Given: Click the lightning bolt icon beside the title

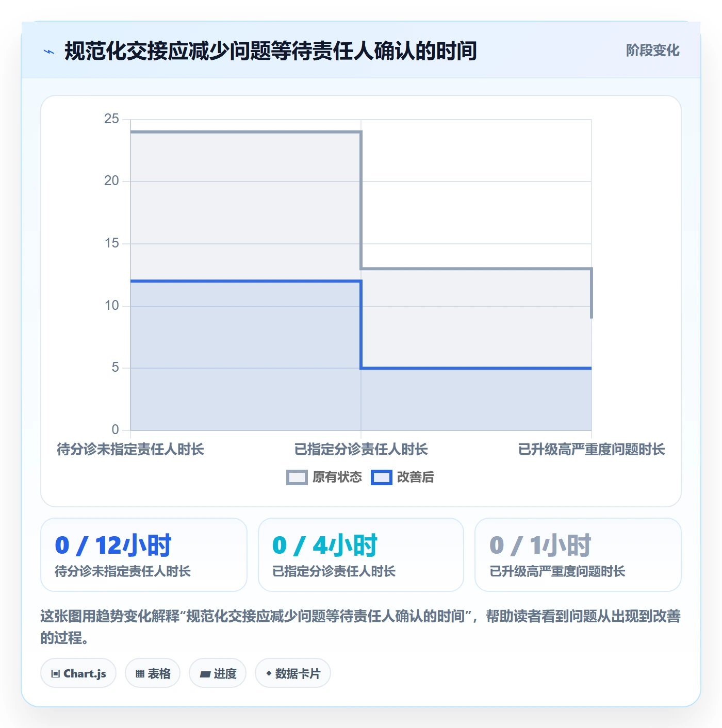Looking at the screenshot, I should (49, 52).
